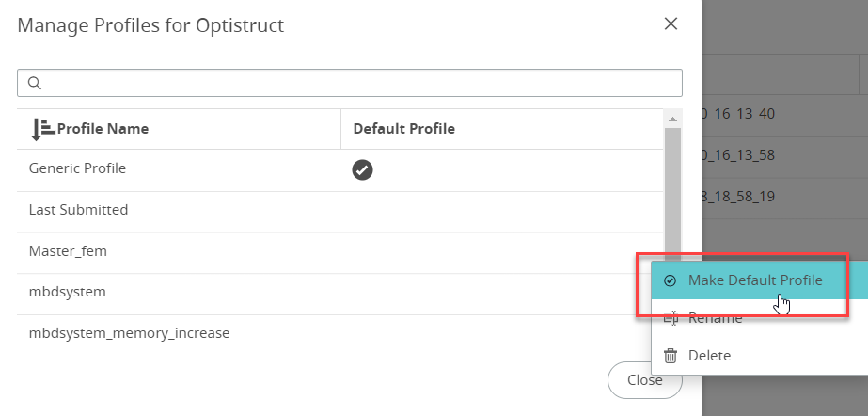The width and height of the screenshot is (868, 416).
Task: Focus the profile search field
Action: 357,83
